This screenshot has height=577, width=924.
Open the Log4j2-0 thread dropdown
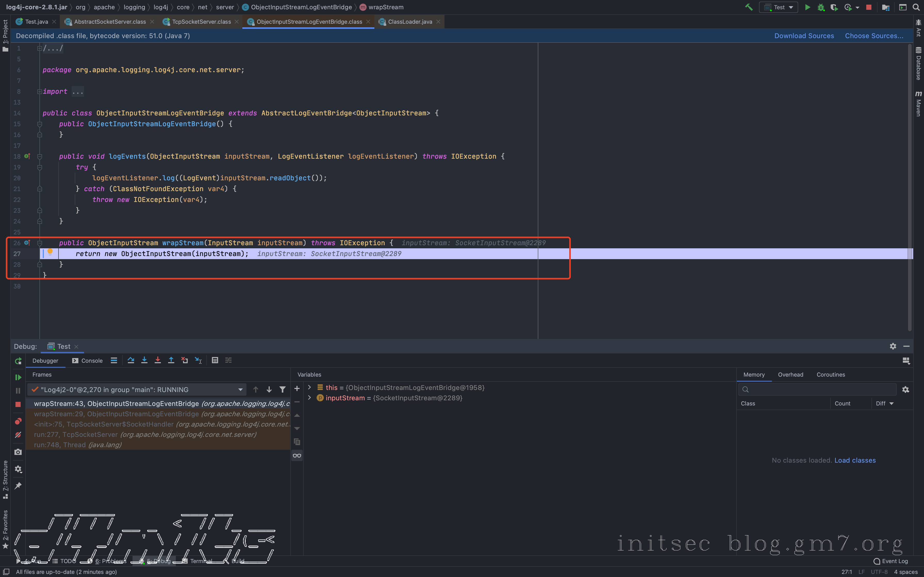240,390
